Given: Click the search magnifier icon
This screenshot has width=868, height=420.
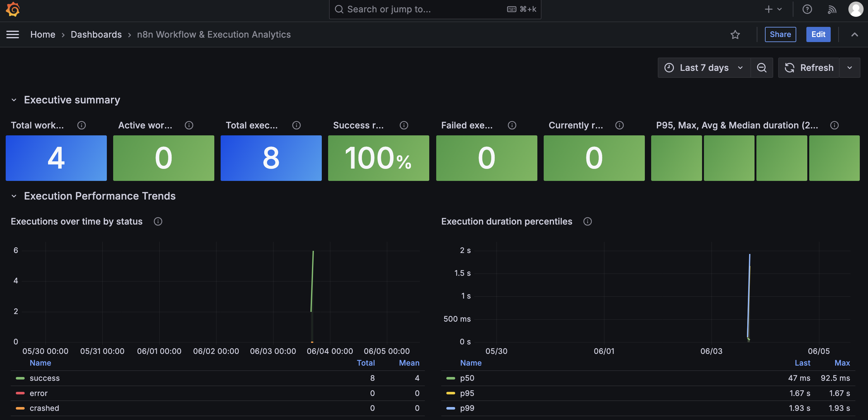Looking at the screenshot, I should (x=339, y=9).
